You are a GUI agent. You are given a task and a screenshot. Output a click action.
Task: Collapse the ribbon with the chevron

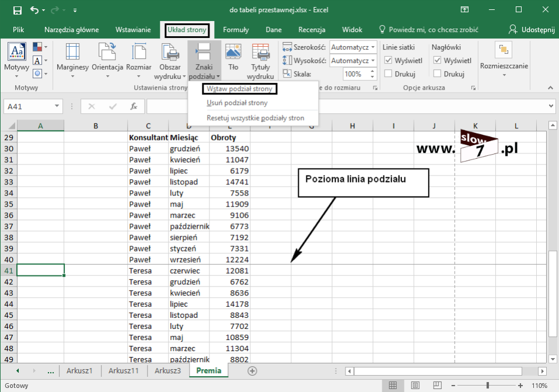click(x=550, y=87)
